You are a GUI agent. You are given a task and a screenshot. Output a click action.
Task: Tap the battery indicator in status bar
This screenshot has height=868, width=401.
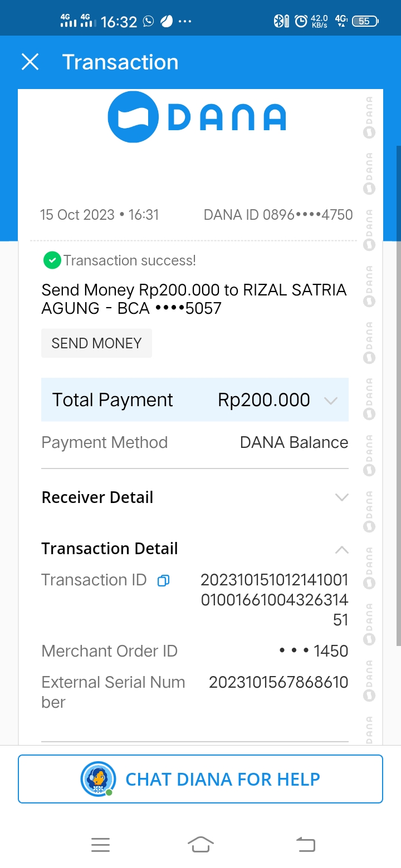pyautogui.click(x=365, y=21)
